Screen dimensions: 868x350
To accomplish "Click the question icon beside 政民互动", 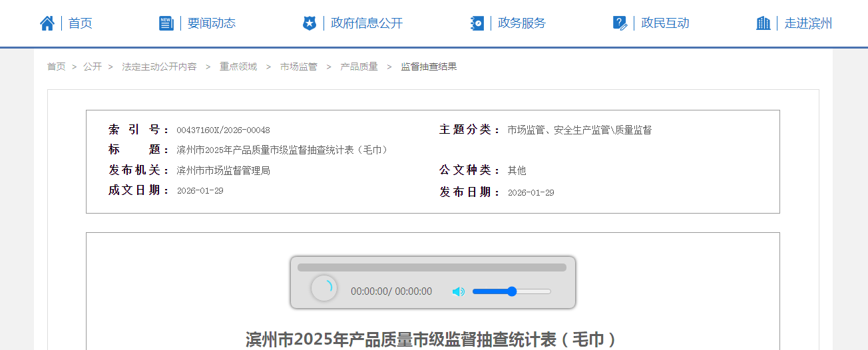I will coord(620,23).
